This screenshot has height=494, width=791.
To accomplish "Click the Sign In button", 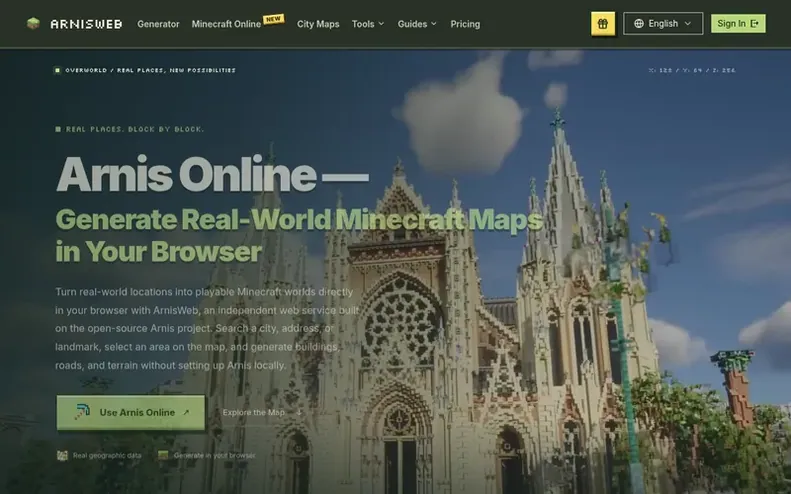I will 738,24.
